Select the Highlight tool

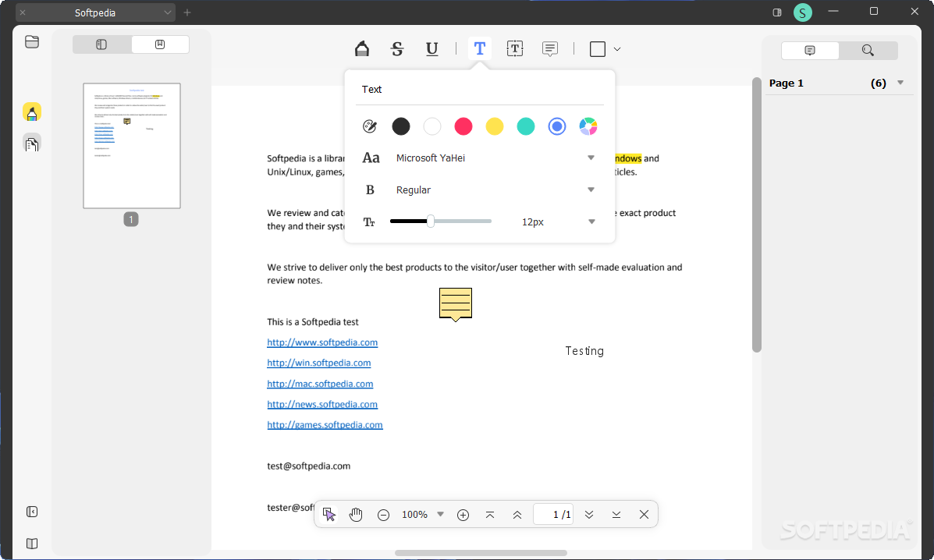tap(361, 49)
